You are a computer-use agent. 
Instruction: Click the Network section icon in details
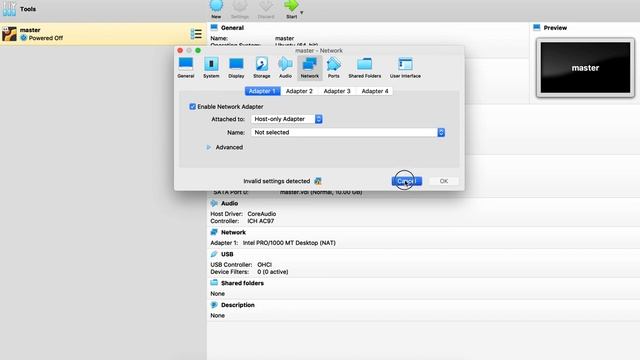tap(214, 232)
